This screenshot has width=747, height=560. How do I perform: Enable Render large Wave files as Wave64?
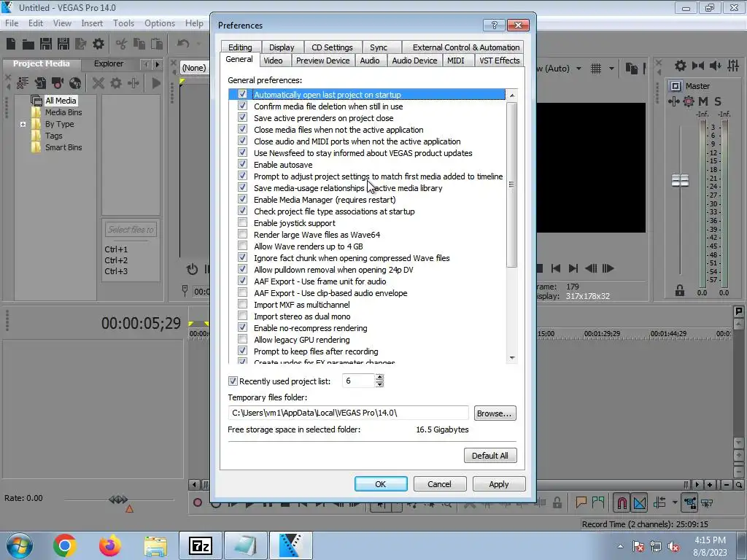point(242,234)
